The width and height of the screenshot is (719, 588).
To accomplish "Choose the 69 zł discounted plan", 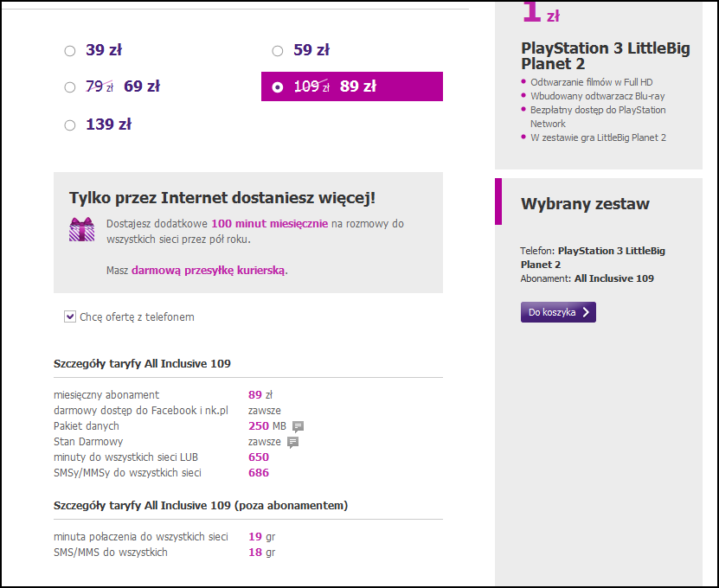I will tap(70, 86).
